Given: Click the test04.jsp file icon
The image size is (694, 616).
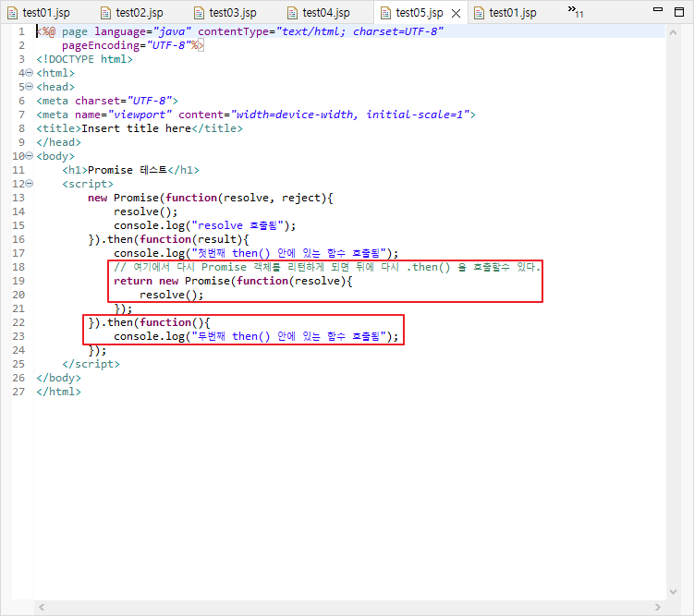Looking at the screenshot, I should 292,13.
